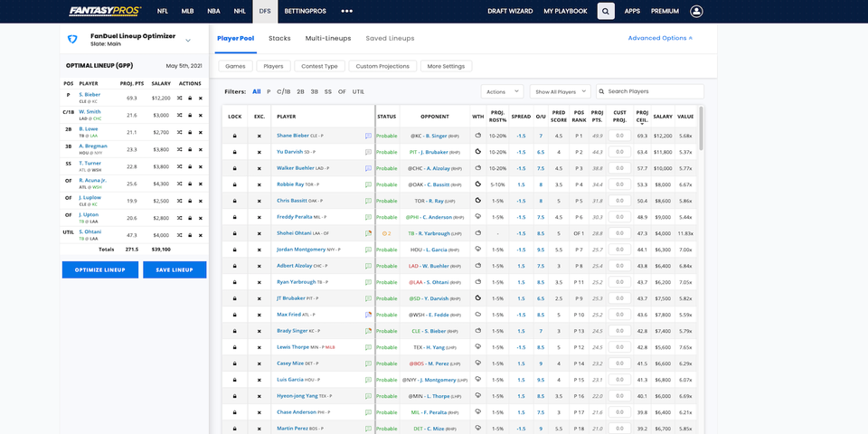The height and width of the screenshot is (434, 868).
Task: Filter player pool by SS position
Action: point(328,92)
